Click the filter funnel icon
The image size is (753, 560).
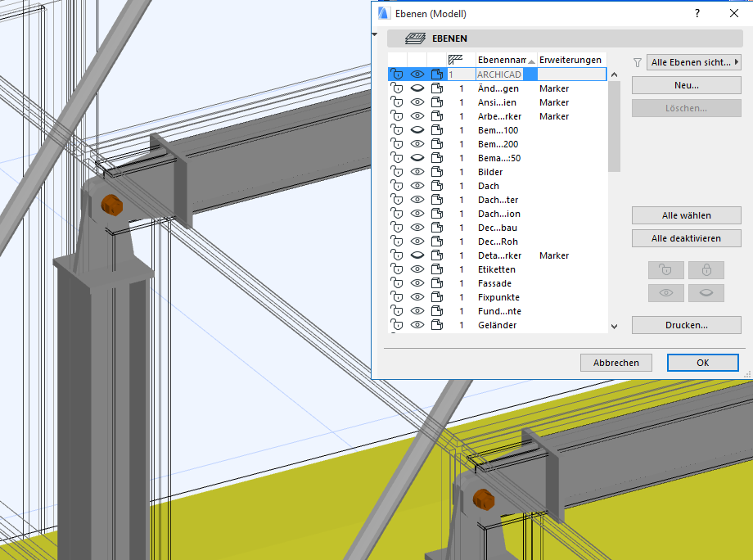click(x=638, y=62)
